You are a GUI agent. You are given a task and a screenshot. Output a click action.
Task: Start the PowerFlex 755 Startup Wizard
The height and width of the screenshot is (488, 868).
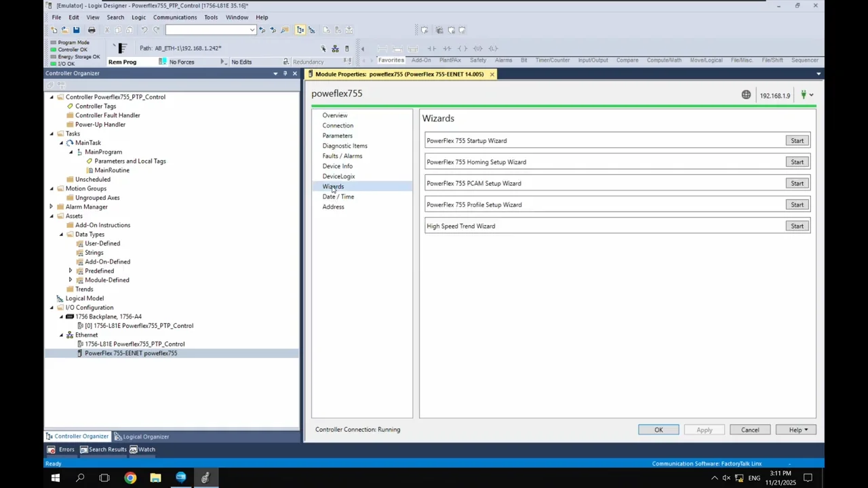797,141
